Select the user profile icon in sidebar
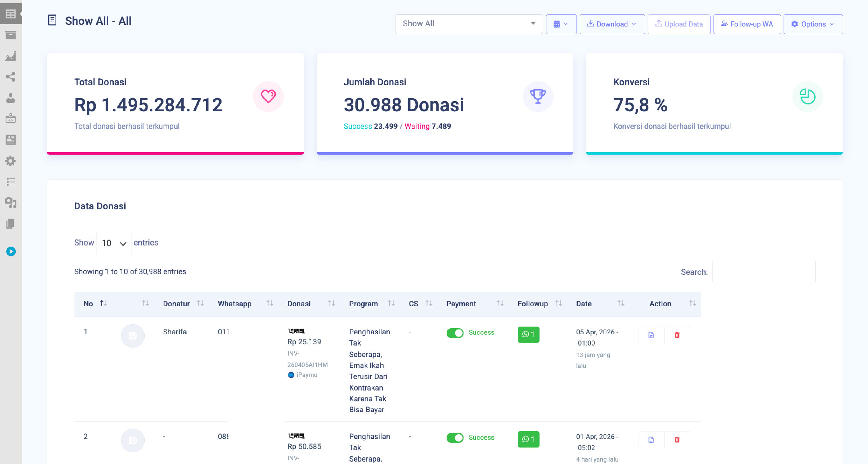This screenshot has height=464, width=868. (11, 98)
